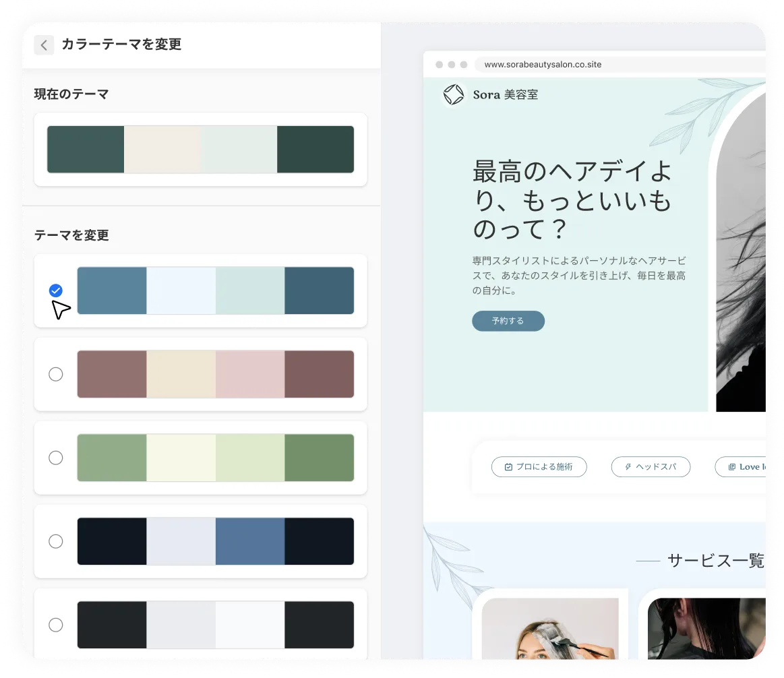The width and height of the screenshot is (784, 678).
Task: Click the dark green swatch in 現在のテーマ
Action: [x=85, y=149]
